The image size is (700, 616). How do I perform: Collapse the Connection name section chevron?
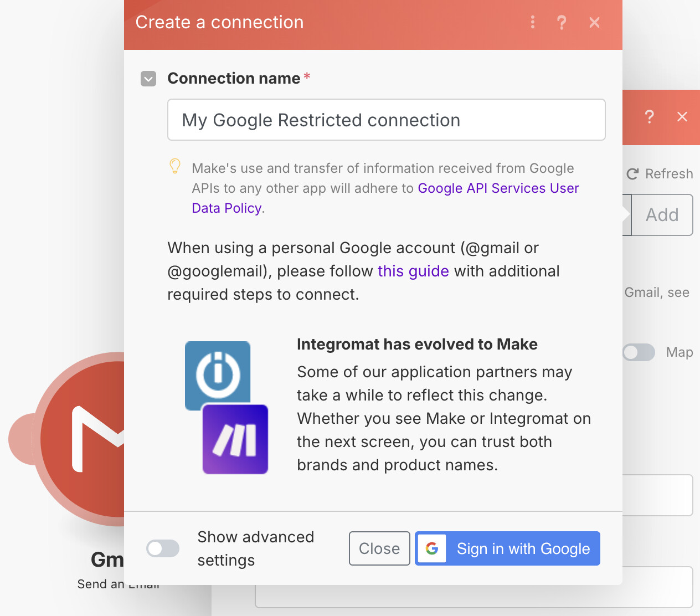point(148,79)
